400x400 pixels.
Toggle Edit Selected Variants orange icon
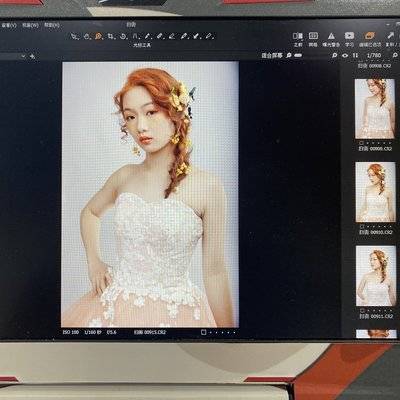[369, 35]
